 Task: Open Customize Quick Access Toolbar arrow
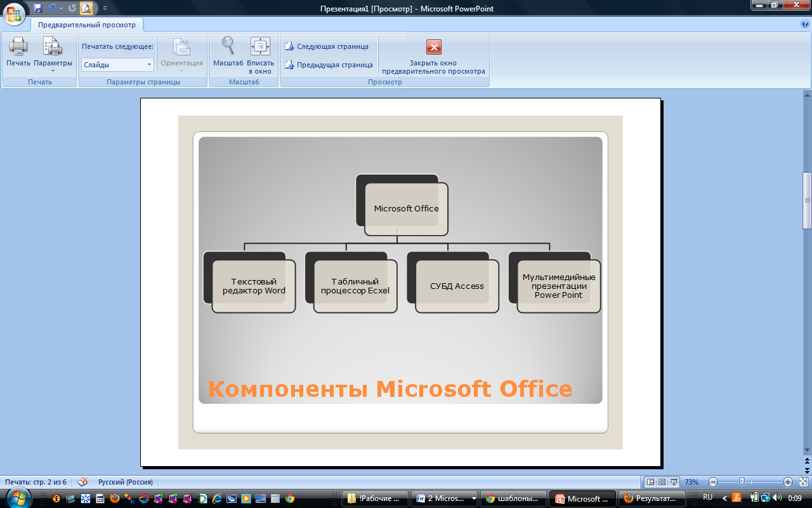[x=105, y=9]
